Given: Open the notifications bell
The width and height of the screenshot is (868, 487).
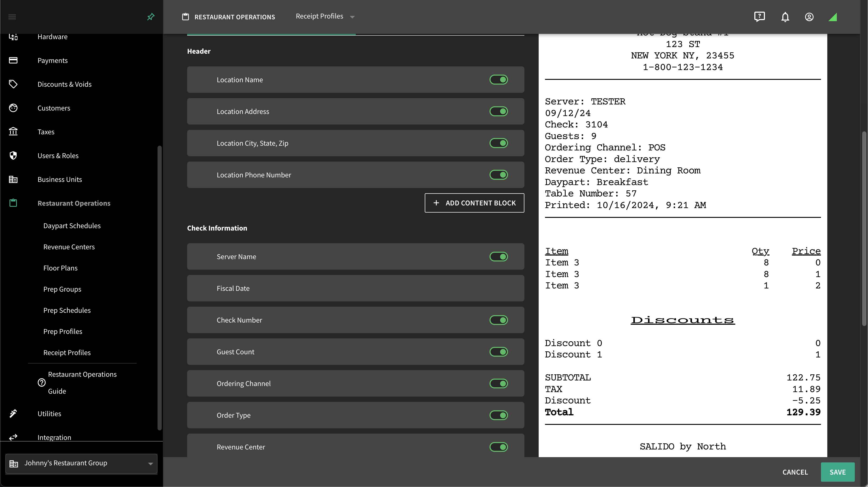Looking at the screenshot, I should [785, 17].
